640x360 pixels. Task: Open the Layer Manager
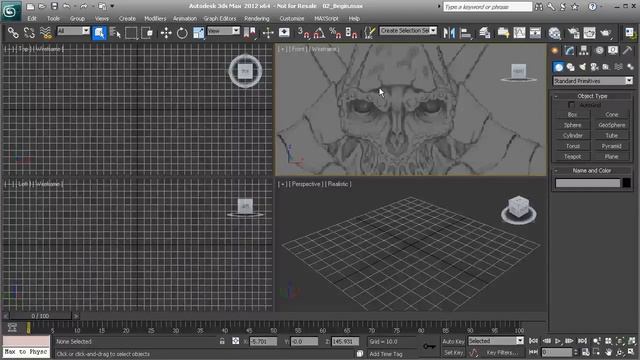[484, 33]
